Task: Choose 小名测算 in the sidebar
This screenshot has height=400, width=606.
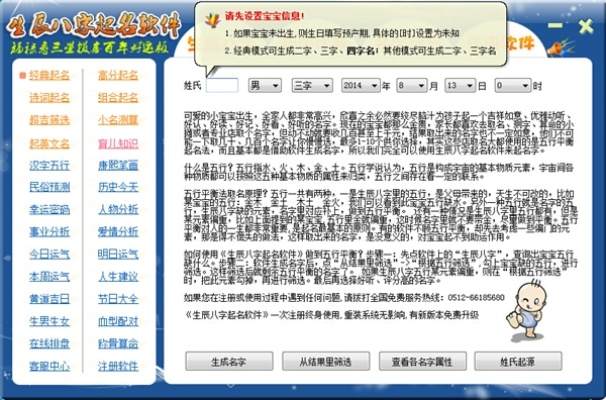Action: pyautogui.click(x=118, y=120)
